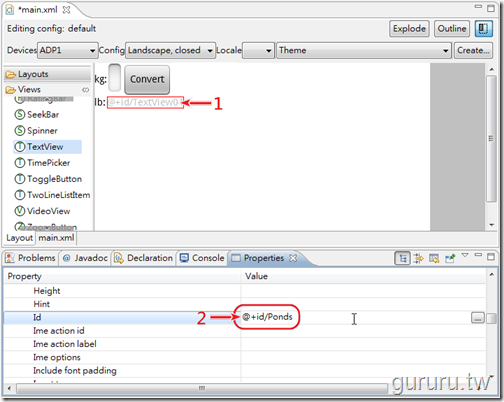Click the Properties scroll left arrow
Viewport: 504px width, 402px height.
click(9, 388)
